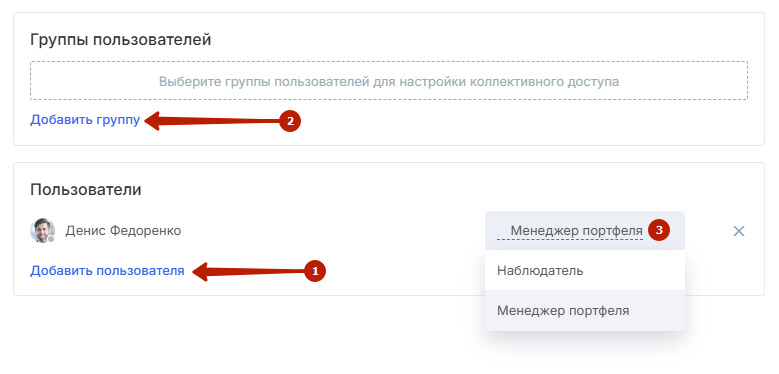Click the red badge numbered 2
Viewport: 779px width, 374px height.
(x=290, y=121)
